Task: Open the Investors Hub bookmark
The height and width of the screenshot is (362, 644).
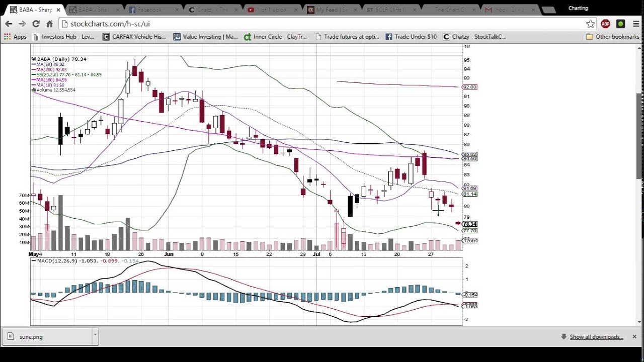Action: point(63,37)
